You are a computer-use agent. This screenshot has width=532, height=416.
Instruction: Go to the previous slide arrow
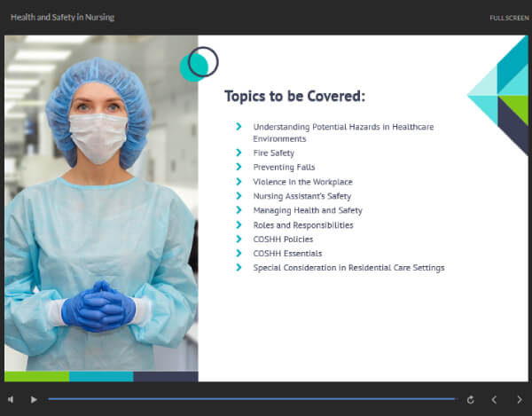pyautogui.click(x=495, y=400)
